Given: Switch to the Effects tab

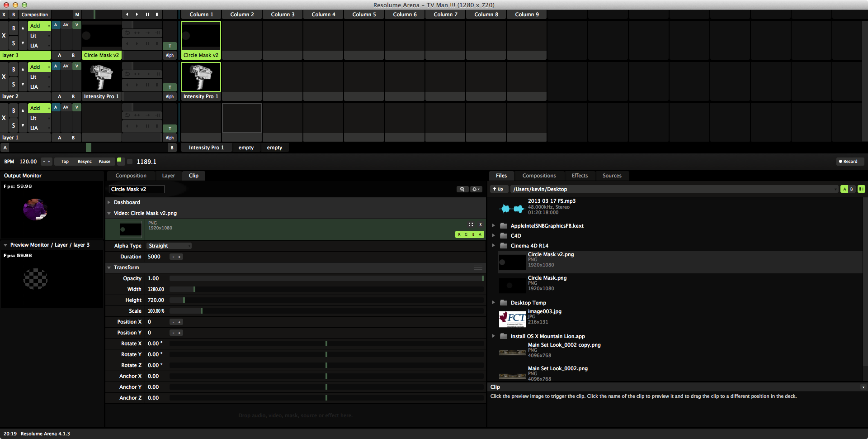Looking at the screenshot, I should [580, 176].
